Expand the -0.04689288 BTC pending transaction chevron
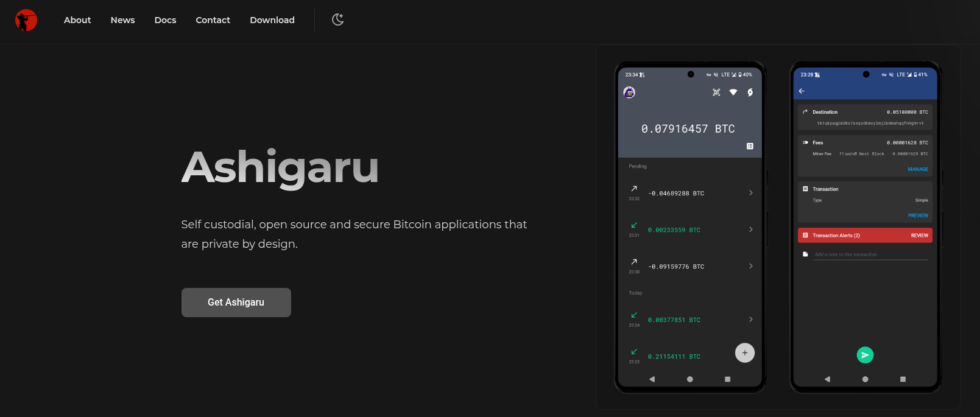The image size is (980, 417). [x=750, y=193]
